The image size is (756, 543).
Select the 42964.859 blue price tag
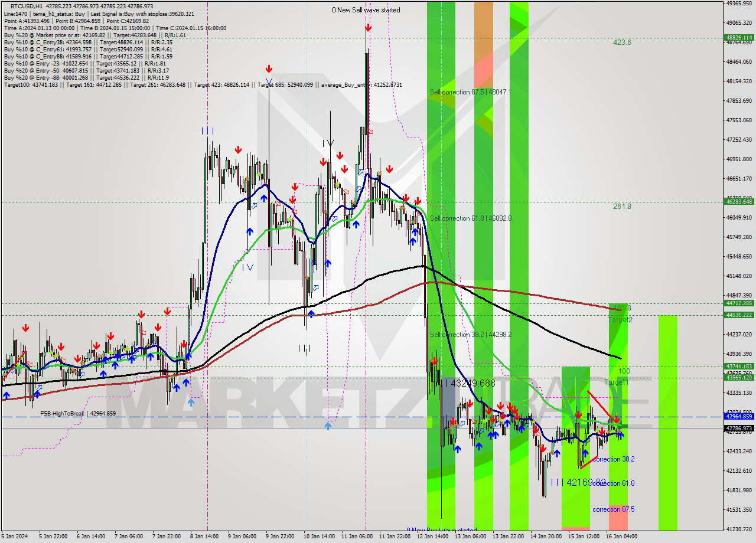coord(738,416)
